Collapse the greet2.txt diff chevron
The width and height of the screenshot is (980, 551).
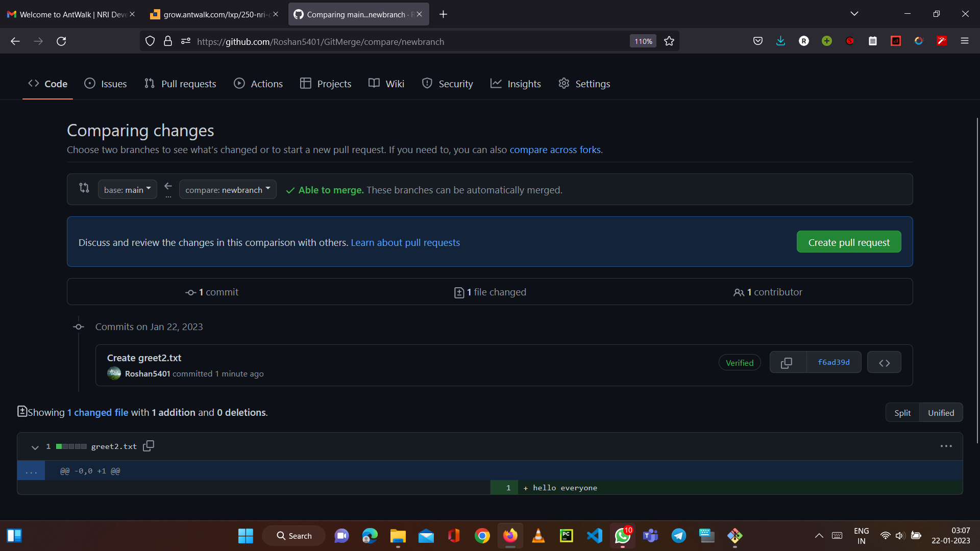[x=35, y=447]
